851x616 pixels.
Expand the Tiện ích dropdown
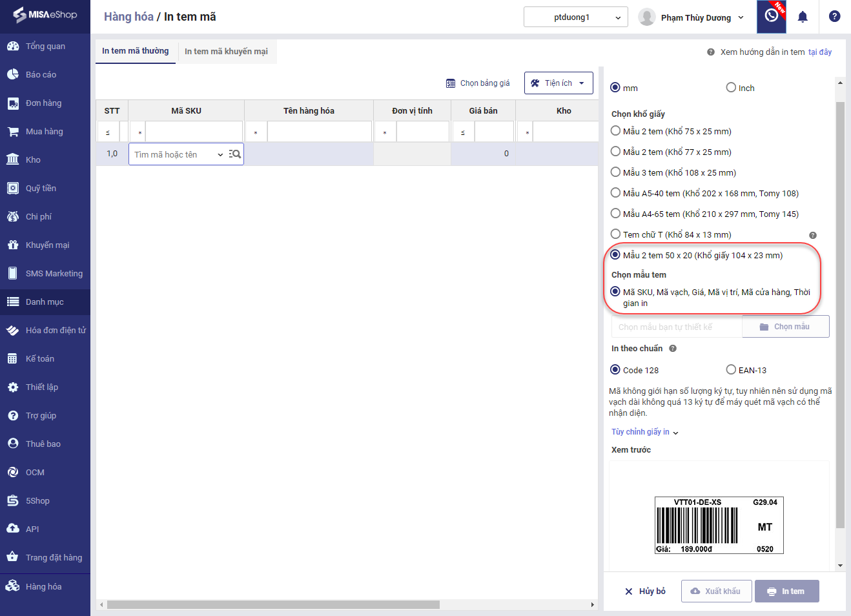[558, 83]
